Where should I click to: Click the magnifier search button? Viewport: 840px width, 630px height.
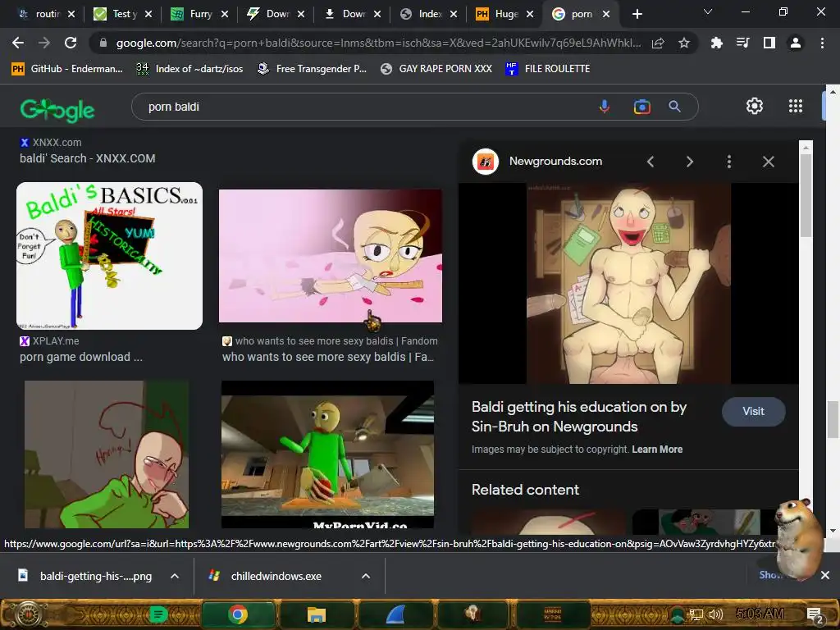(674, 107)
